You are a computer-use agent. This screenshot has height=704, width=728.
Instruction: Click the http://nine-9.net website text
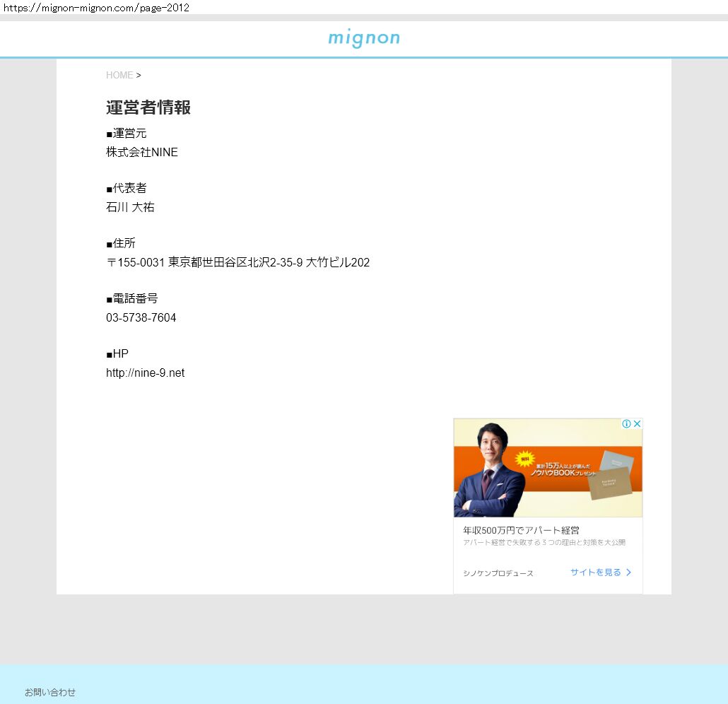click(x=146, y=373)
